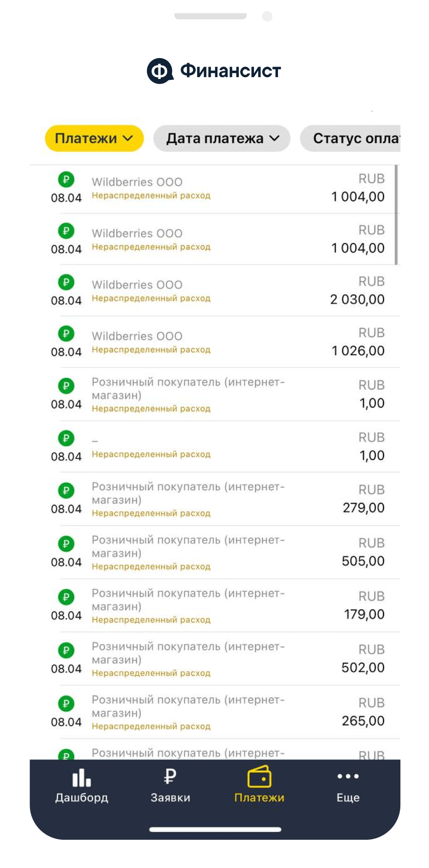Tap the Финансист logo icon
429x868 pixels.
point(160,71)
